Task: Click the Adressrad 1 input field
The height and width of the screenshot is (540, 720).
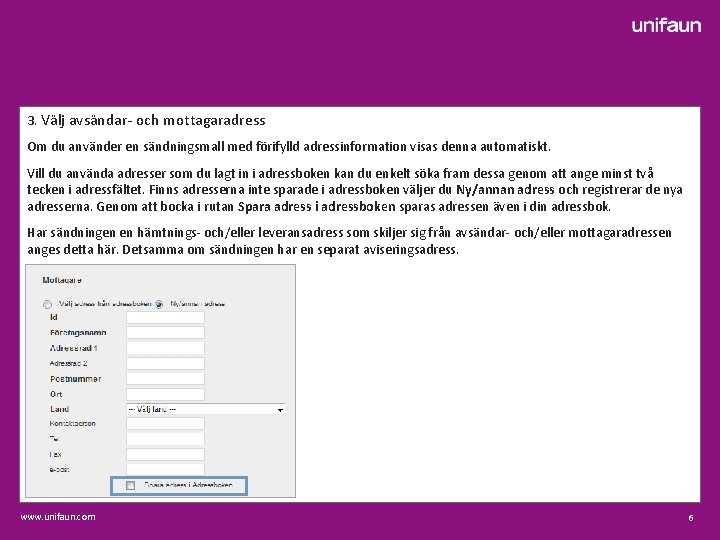Action: tap(165, 348)
